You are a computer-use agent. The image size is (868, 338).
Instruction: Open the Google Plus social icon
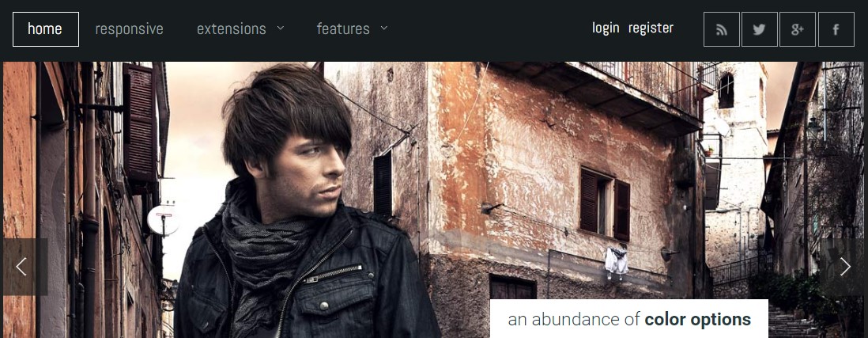(x=797, y=29)
